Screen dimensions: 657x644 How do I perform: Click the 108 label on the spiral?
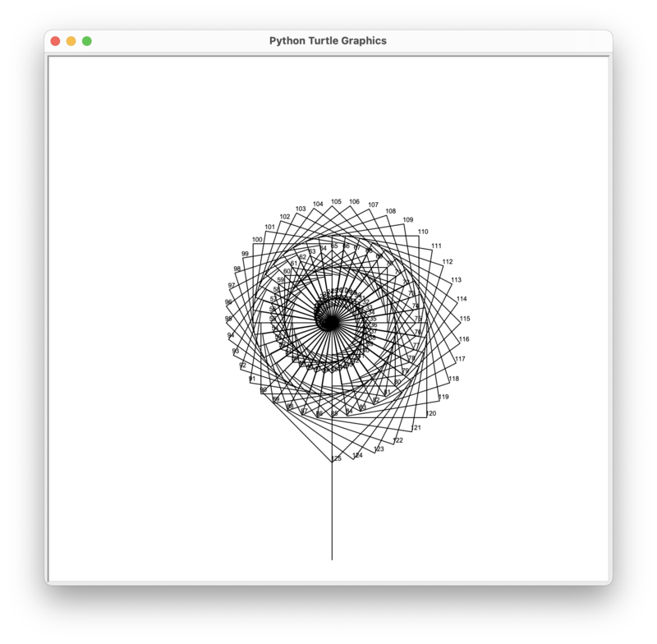tap(391, 211)
